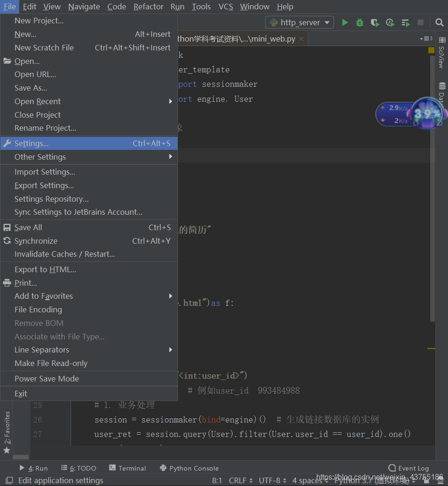Screen dimensions: 448x486
Task: Toggle Power Save Mode
Action: (x=89, y=379)
